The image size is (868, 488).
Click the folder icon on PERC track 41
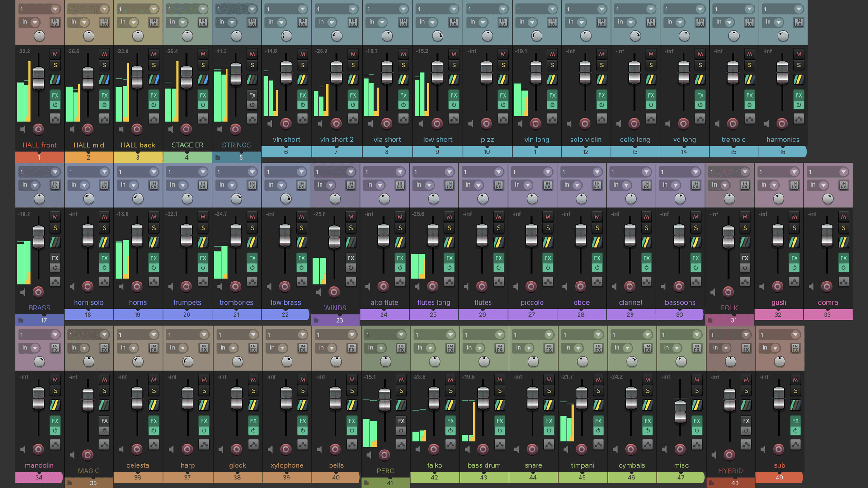coord(367,483)
